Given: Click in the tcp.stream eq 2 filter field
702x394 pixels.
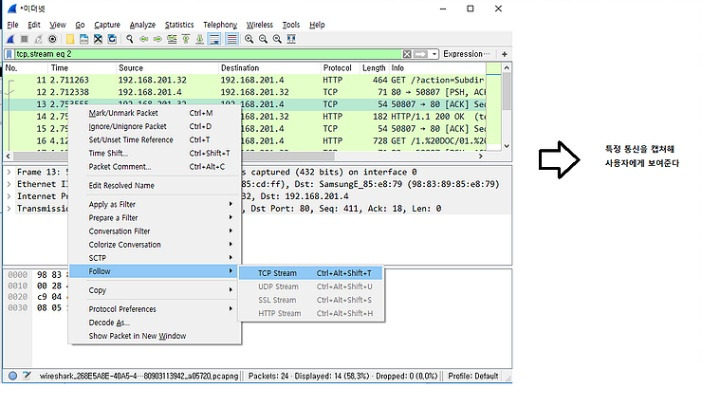Looking at the screenshot, I should [x=207, y=54].
